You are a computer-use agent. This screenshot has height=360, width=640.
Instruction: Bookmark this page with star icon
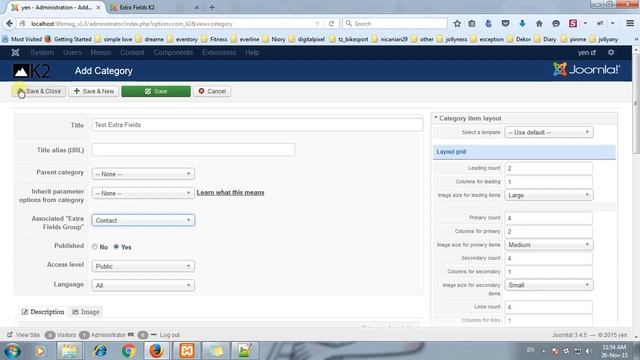tap(457, 24)
